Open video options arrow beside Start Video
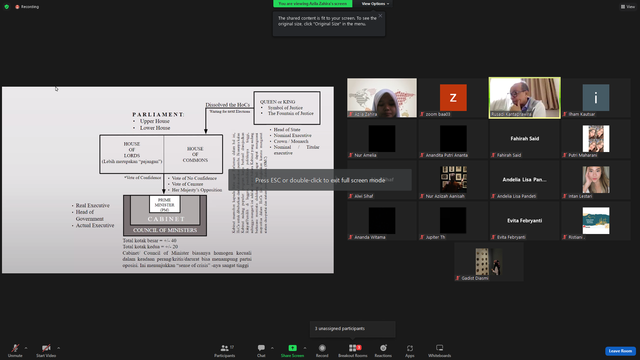This screenshot has width=640, height=360. click(58, 348)
